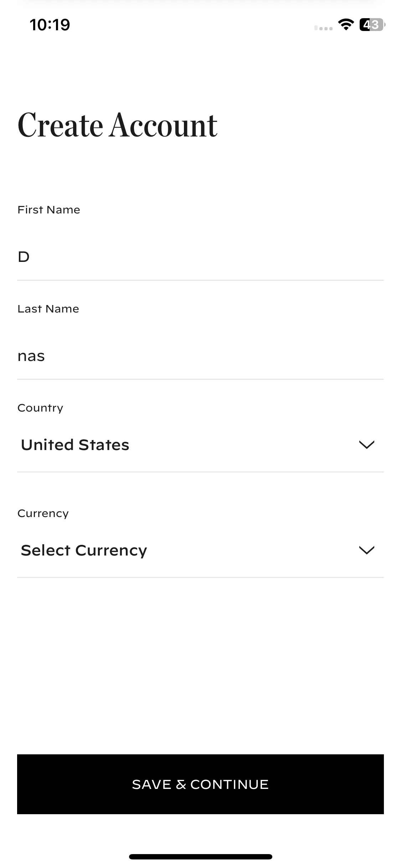Click the Country dropdown chevron arrow
Viewport: 401px width, 868px height.
pos(366,445)
